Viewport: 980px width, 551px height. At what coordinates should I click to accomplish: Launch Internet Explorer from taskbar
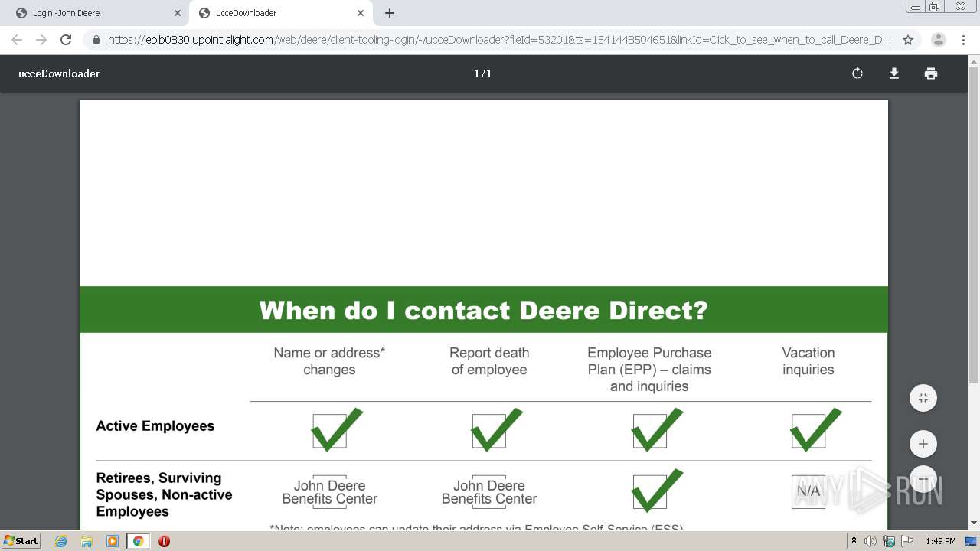[x=61, y=541]
